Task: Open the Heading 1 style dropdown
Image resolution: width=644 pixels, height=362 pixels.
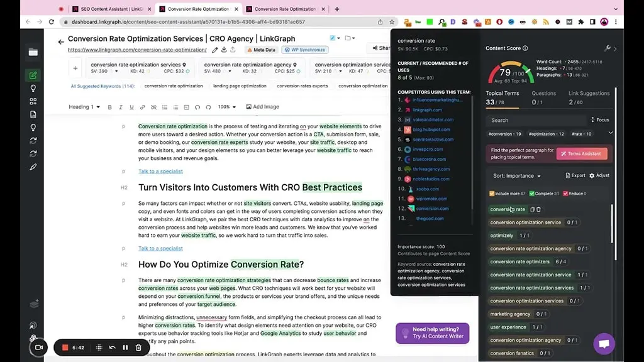Action: [84, 107]
